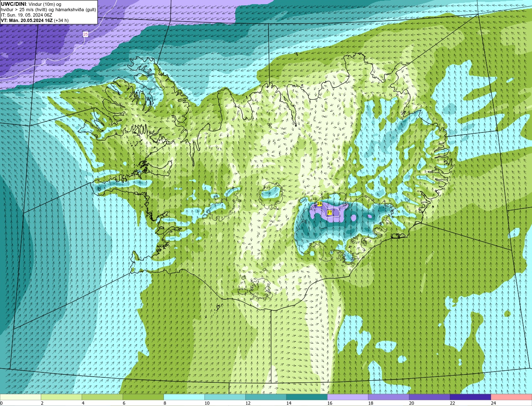The width and height of the screenshot is (532, 406).
Task: Pick the 10–12 m/s turquoise legend swatch
Action: (225, 397)
